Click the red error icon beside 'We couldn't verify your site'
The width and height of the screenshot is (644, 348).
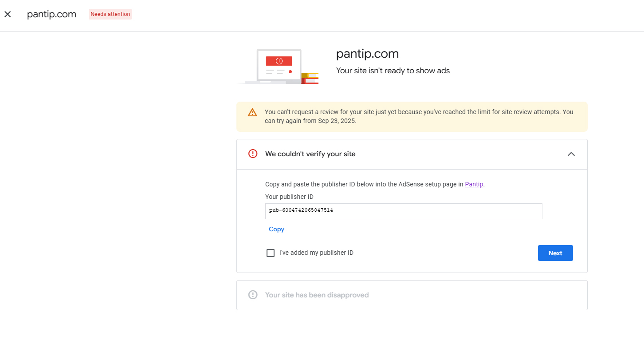coord(253,154)
